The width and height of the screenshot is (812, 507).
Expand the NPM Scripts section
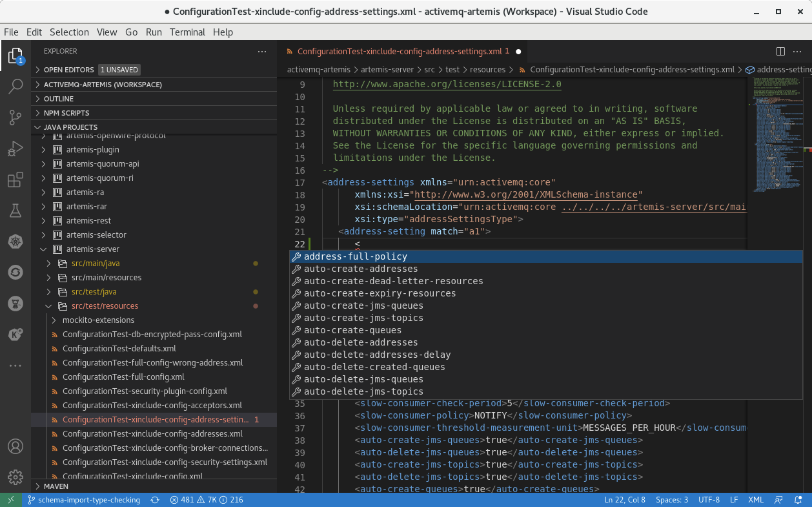click(154, 113)
